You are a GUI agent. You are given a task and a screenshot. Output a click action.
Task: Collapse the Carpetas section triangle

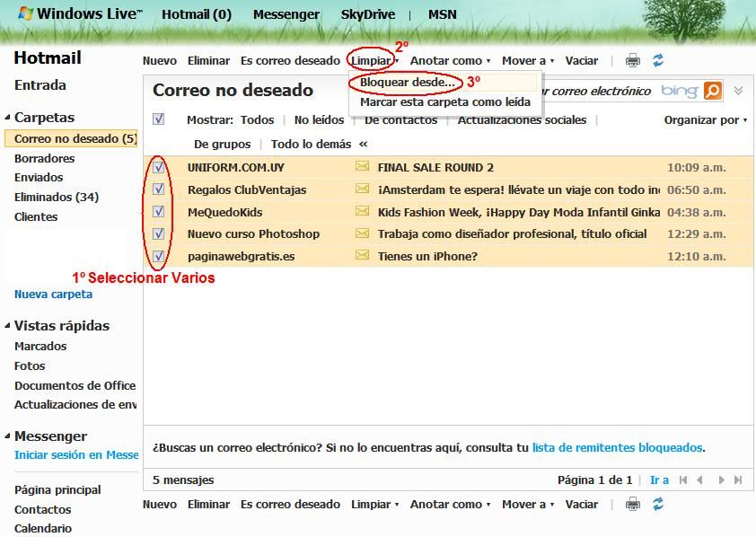click(x=7, y=117)
